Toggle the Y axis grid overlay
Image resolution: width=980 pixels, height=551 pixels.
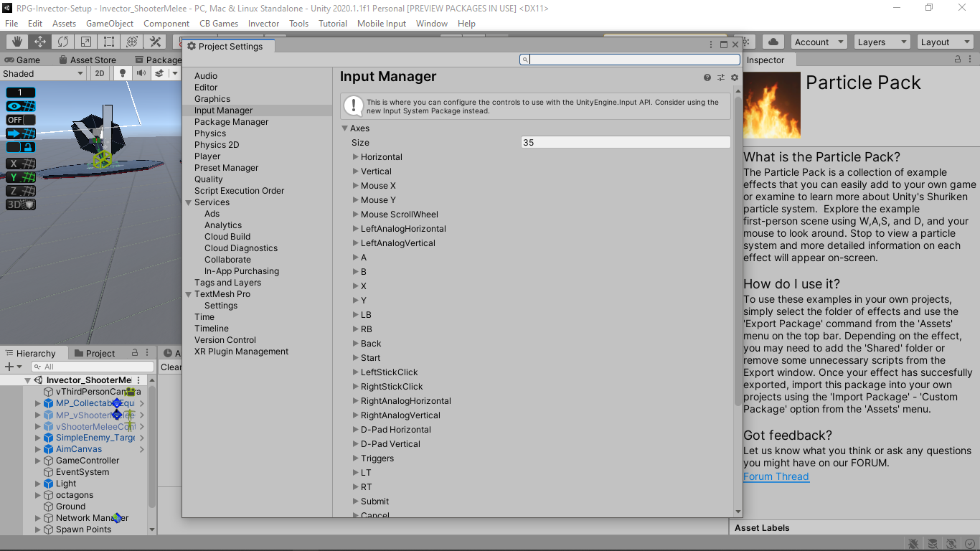(21, 177)
